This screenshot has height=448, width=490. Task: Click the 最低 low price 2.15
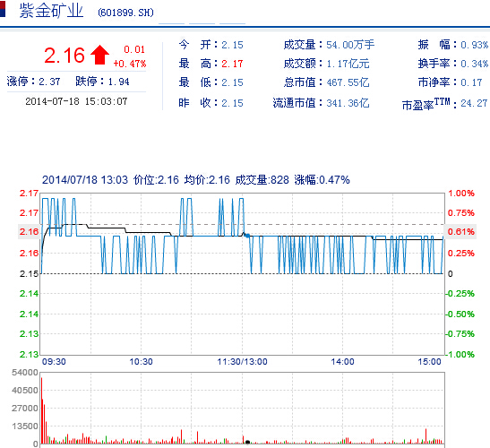pos(232,82)
